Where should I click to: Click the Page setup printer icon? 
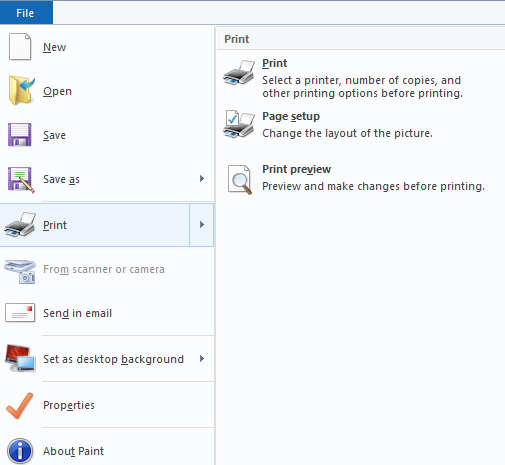(x=239, y=124)
